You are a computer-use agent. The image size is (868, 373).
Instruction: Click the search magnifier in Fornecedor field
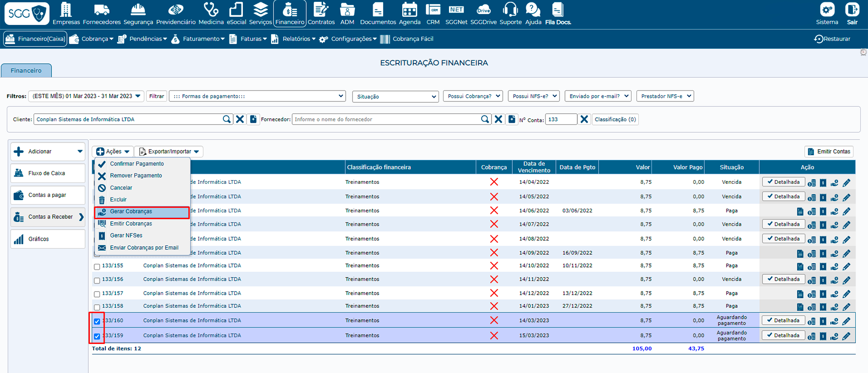tap(485, 119)
